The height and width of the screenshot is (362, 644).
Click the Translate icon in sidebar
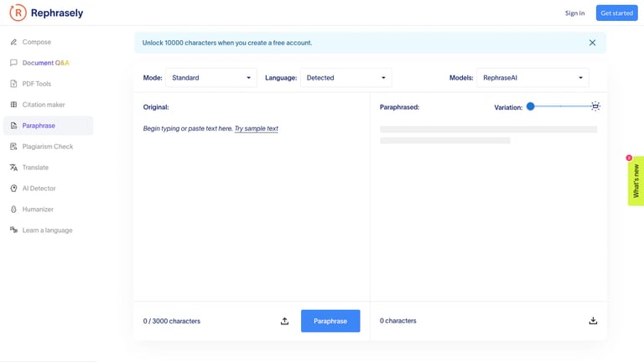(13, 168)
